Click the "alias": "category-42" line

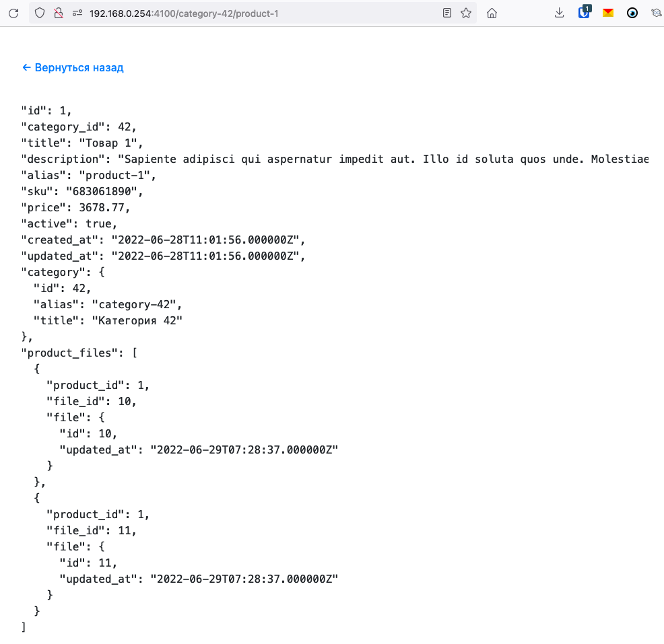click(x=108, y=304)
